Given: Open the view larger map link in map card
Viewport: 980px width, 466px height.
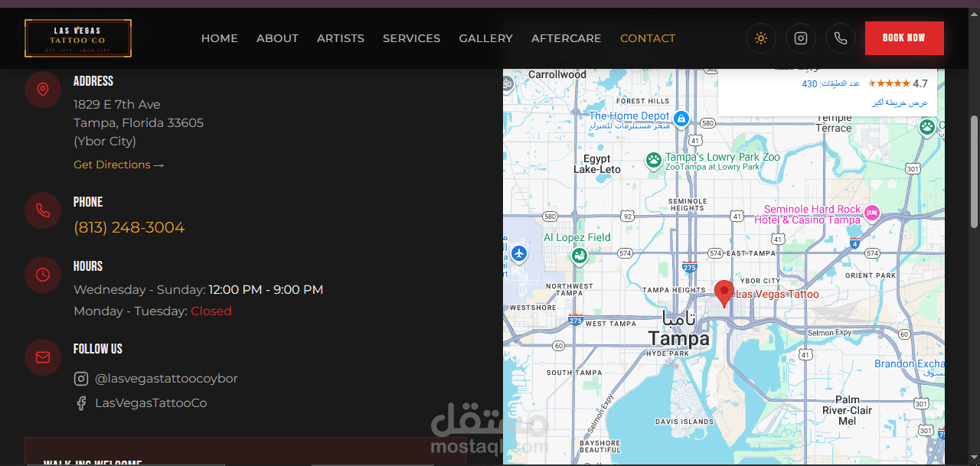Looking at the screenshot, I should 900,103.
